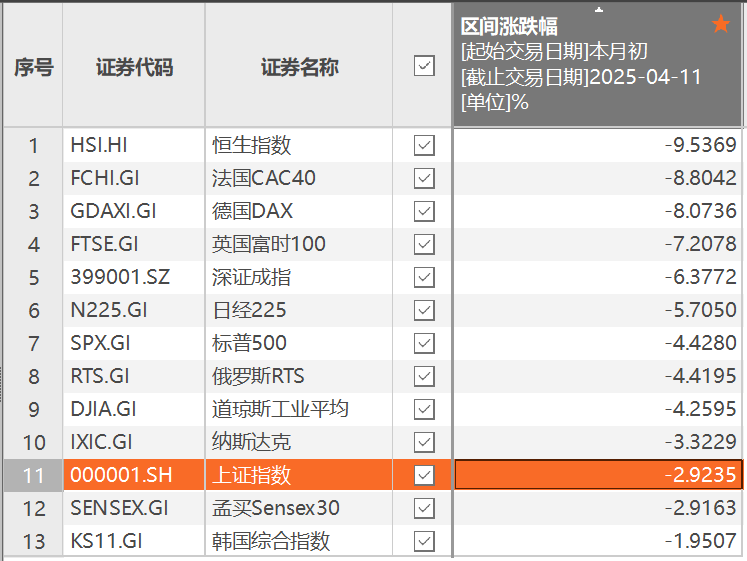Screen dimensions: 747x561
Task: Click the 证券名称 column header
Action: [x=299, y=67]
